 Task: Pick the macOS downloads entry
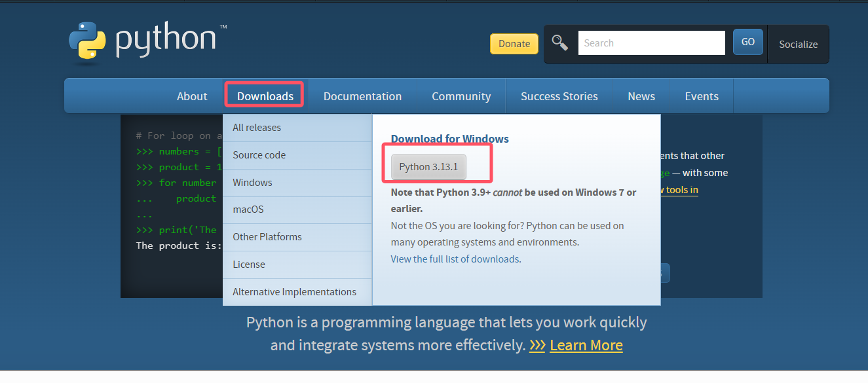[248, 210]
